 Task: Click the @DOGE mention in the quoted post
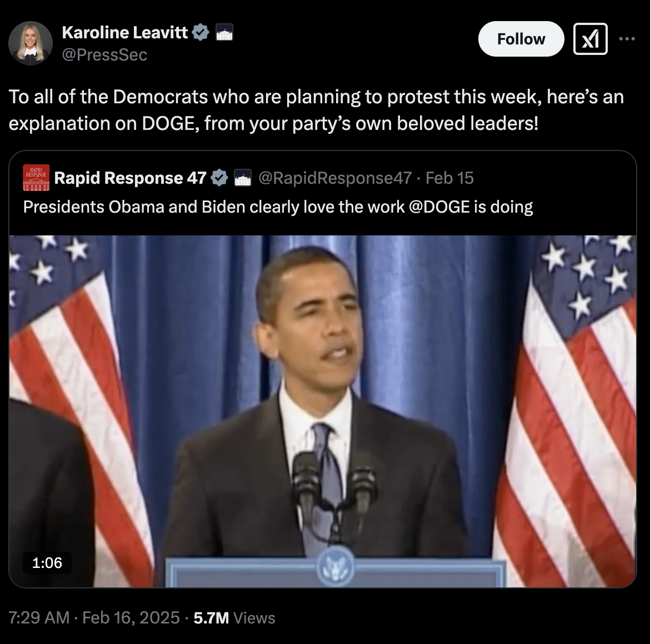(x=439, y=207)
